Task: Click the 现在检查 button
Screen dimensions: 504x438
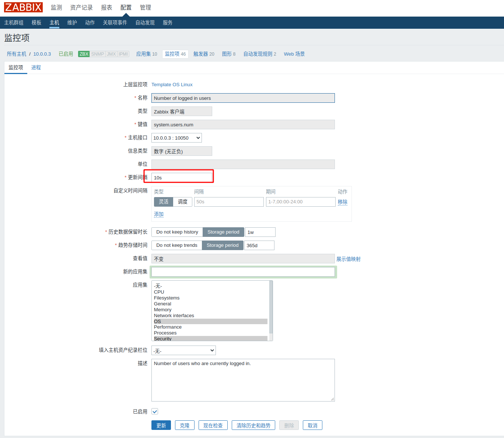Action: tap(213, 425)
